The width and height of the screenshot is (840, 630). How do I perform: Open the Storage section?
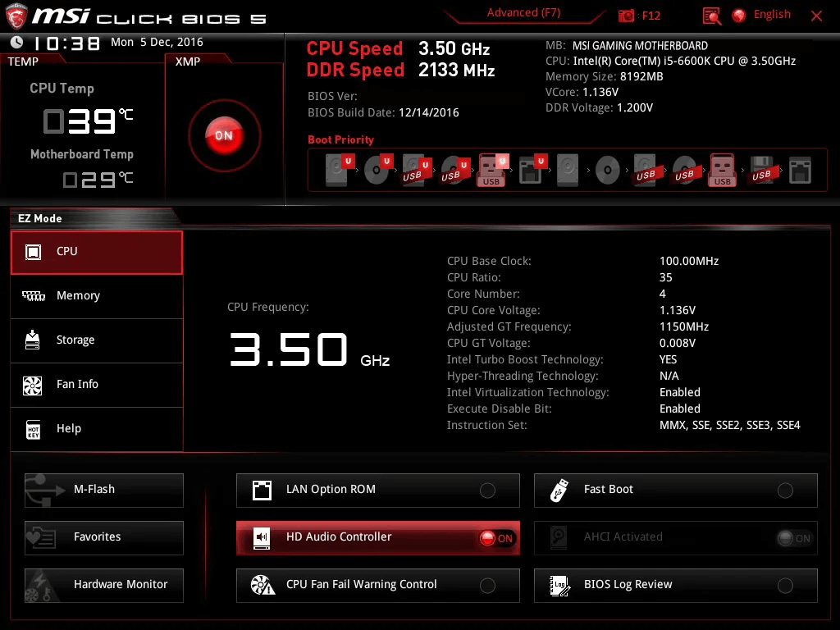coord(75,340)
